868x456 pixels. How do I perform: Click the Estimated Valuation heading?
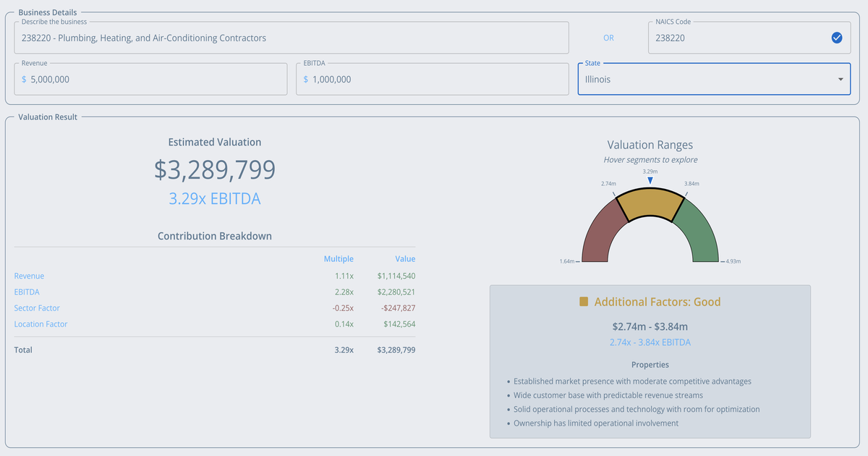pyautogui.click(x=215, y=143)
